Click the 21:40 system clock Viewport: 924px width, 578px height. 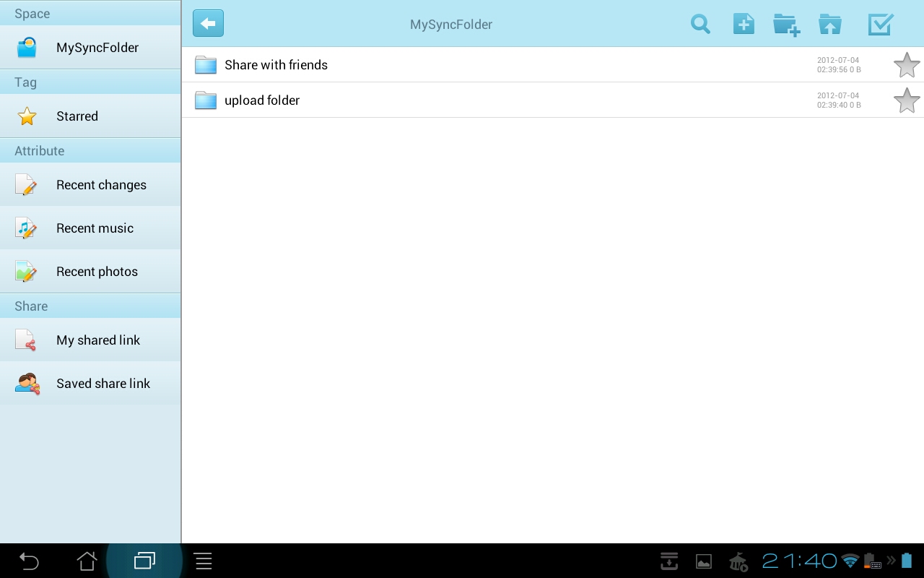799,561
